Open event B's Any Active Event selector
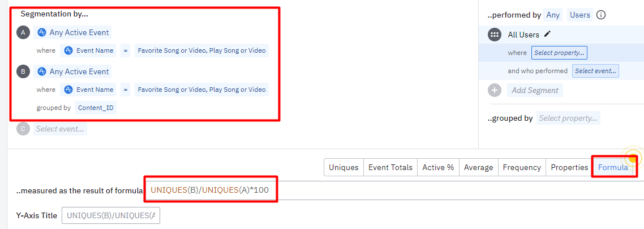The height and width of the screenshot is (229, 644). point(72,71)
